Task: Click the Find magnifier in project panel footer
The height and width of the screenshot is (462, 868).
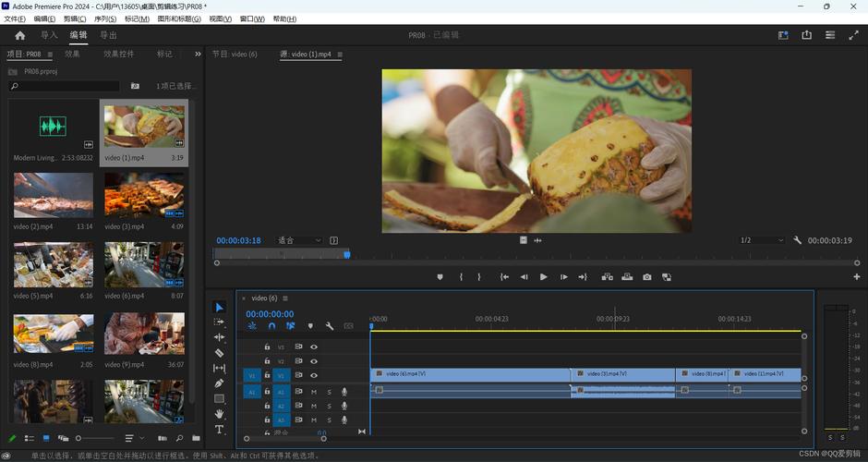Action: [179, 438]
